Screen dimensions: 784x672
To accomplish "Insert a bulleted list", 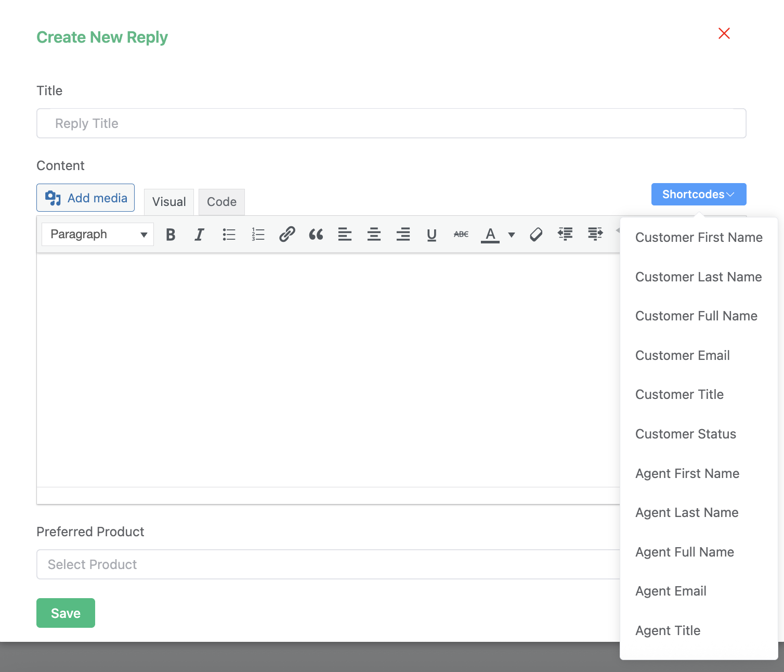I will click(229, 235).
